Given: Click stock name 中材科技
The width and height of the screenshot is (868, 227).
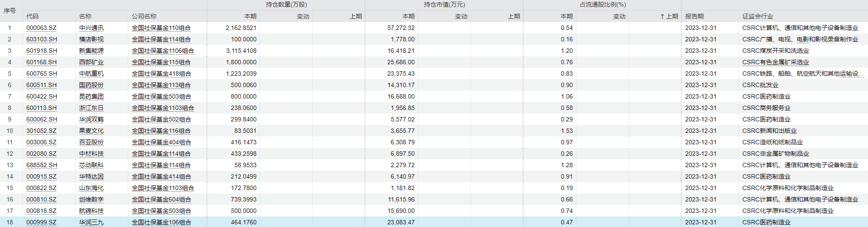Looking at the screenshot, I should [x=91, y=154].
